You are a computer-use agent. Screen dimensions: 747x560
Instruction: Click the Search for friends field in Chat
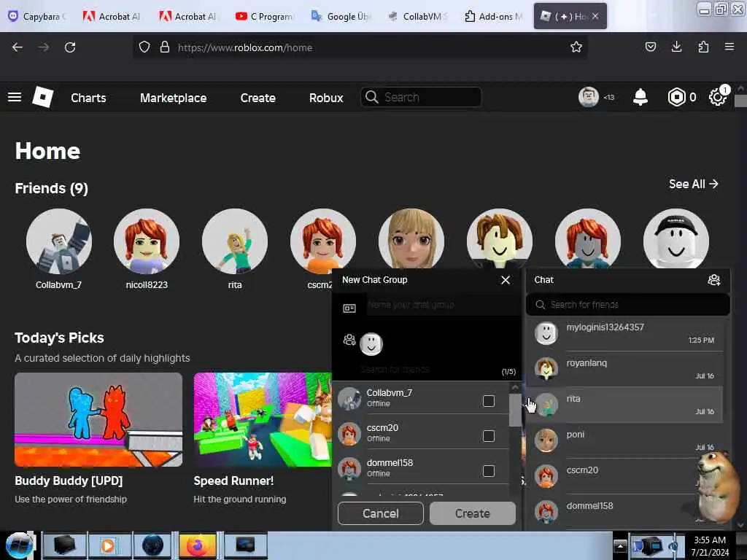(627, 304)
